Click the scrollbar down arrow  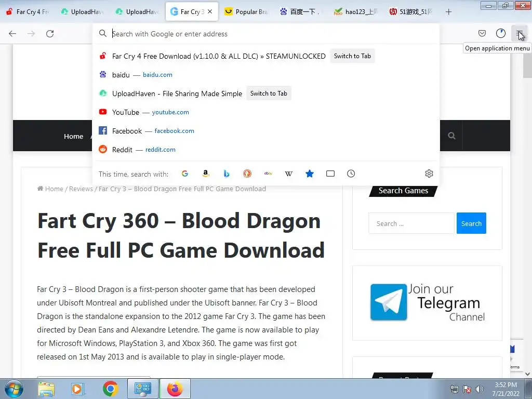[x=527, y=374]
